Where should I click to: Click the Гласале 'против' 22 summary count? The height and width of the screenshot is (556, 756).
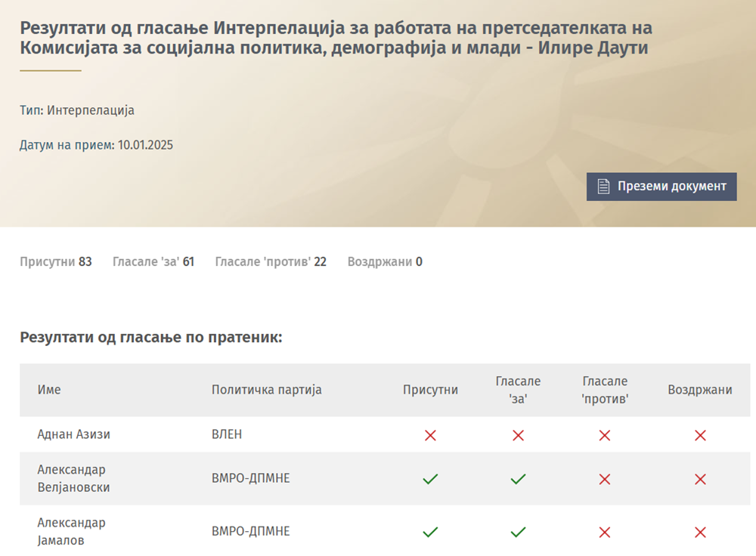point(271,262)
